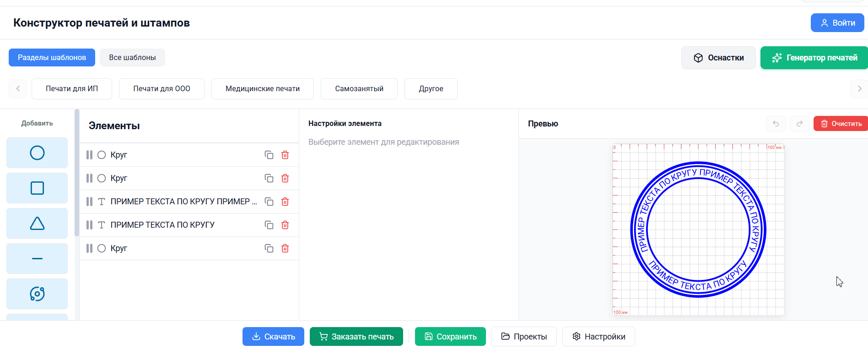
Task: Launch the Генератор печатей
Action: point(814,58)
